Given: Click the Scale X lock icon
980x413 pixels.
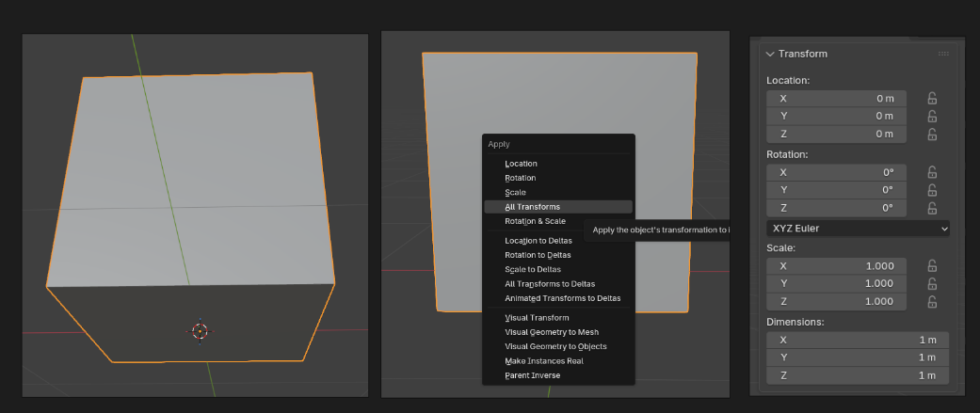Looking at the screenshot, I should coord(932,266).
